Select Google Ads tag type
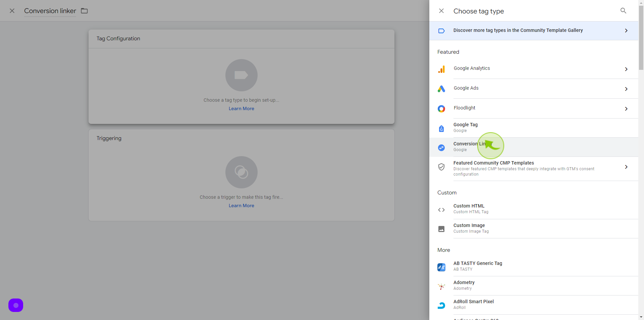644x320 pixels. click(x=534, y=89)
